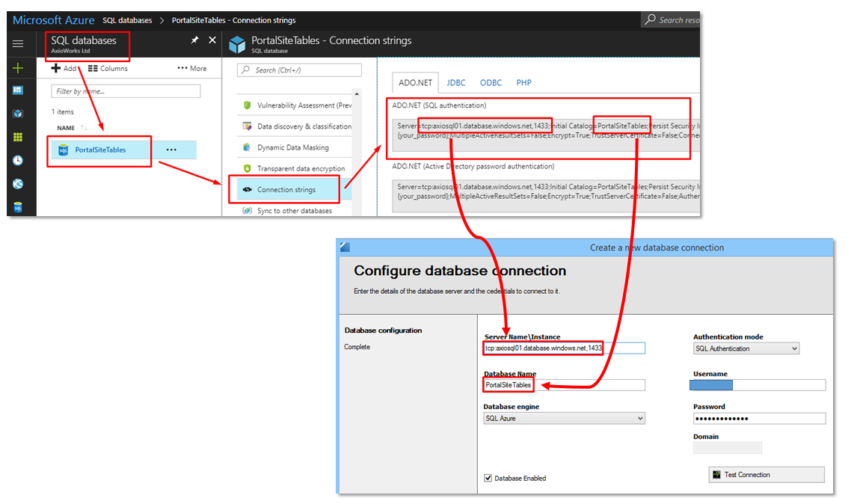Click the green plus create resource icon

tap(18, 68)
